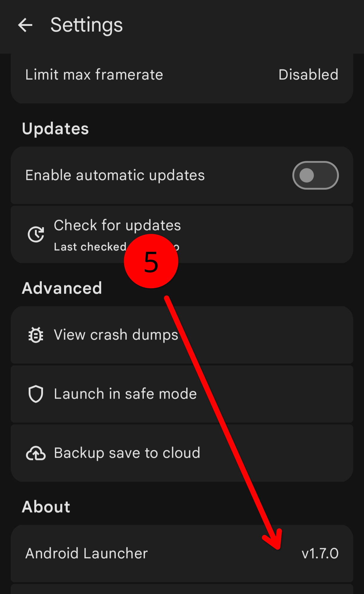Tap the About section header
364x594 pixels.
click(x=46, y=507)
